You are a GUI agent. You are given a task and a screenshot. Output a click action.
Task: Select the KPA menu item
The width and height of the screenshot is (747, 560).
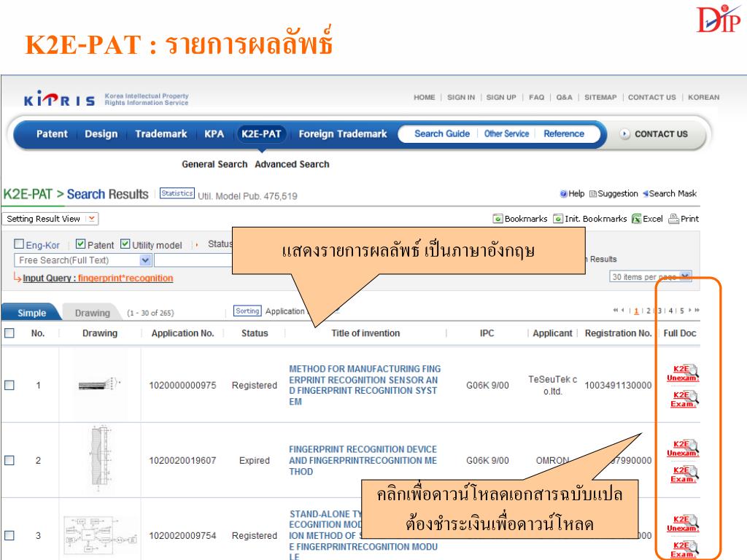pyautogui.click(x=214, y=134)
